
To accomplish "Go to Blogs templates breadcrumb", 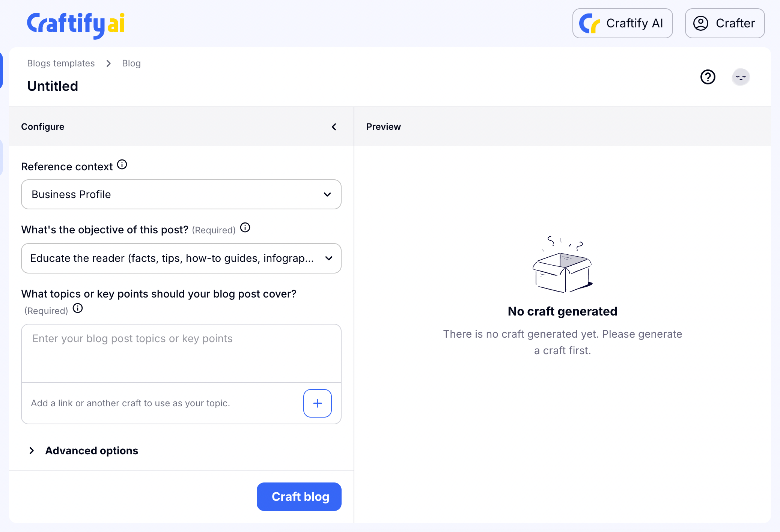I will [61, 63].
